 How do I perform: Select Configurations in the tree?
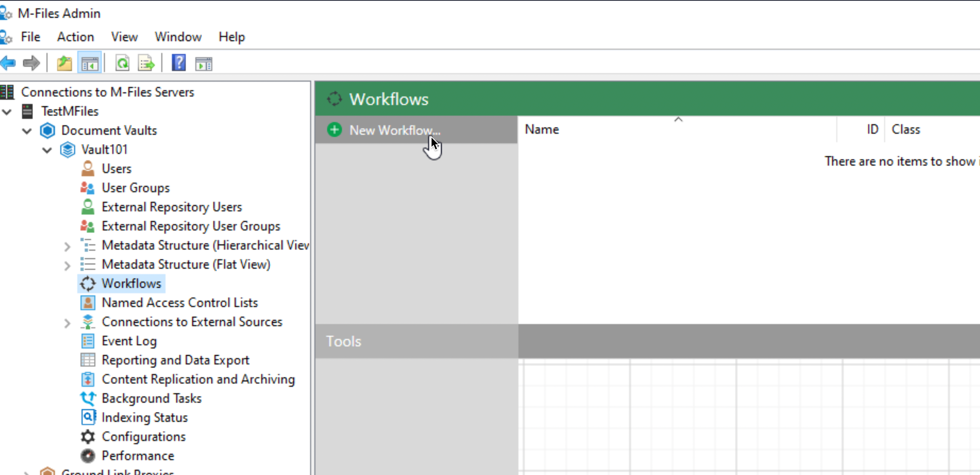coord(144,437)
